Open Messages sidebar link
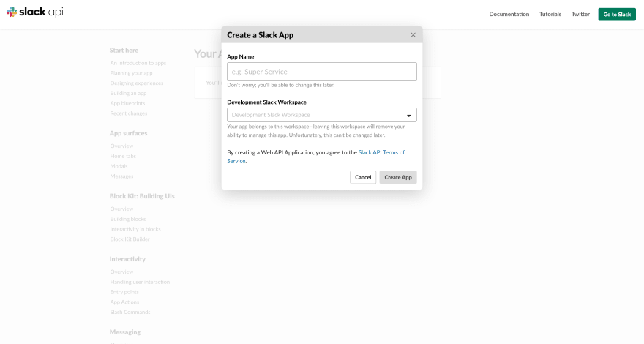Screen dimensions: 644x344 pyautogui.click(x=121, y=176)
